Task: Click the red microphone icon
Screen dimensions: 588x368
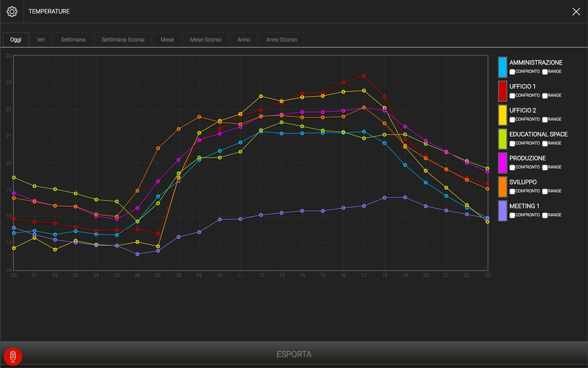Action: point(13,356)
